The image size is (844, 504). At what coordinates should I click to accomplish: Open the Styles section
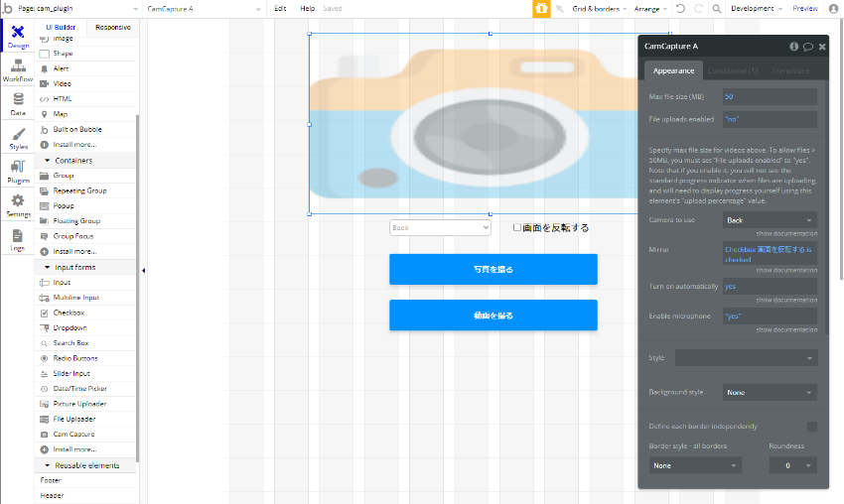tap(18, 138)
